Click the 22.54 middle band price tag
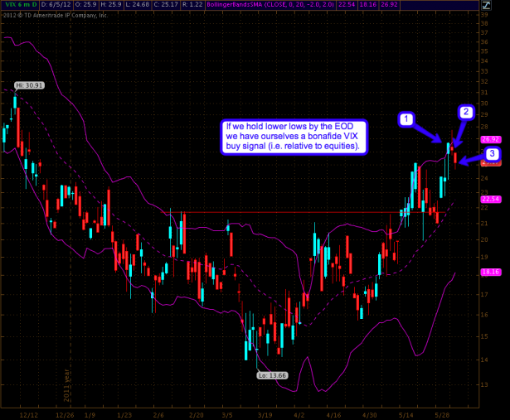The width and height of the screenshot is (510, 420). (x=490, y=199)
